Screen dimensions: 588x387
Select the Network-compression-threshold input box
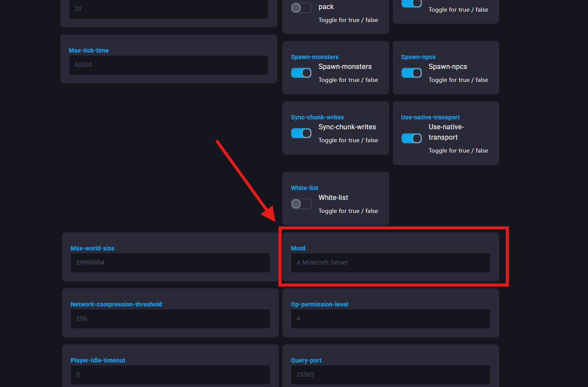[170, 318]
